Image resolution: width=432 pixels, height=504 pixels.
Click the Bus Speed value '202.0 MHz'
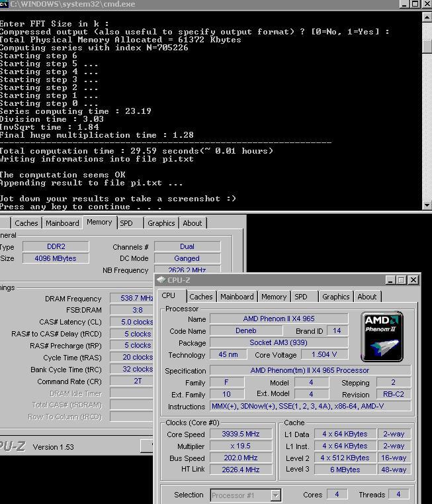coord(241,458)
